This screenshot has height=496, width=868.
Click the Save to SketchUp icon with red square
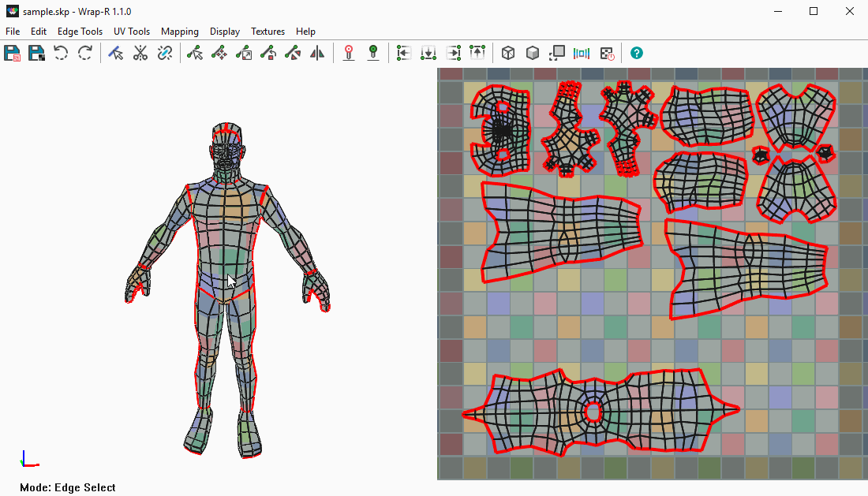13,53
